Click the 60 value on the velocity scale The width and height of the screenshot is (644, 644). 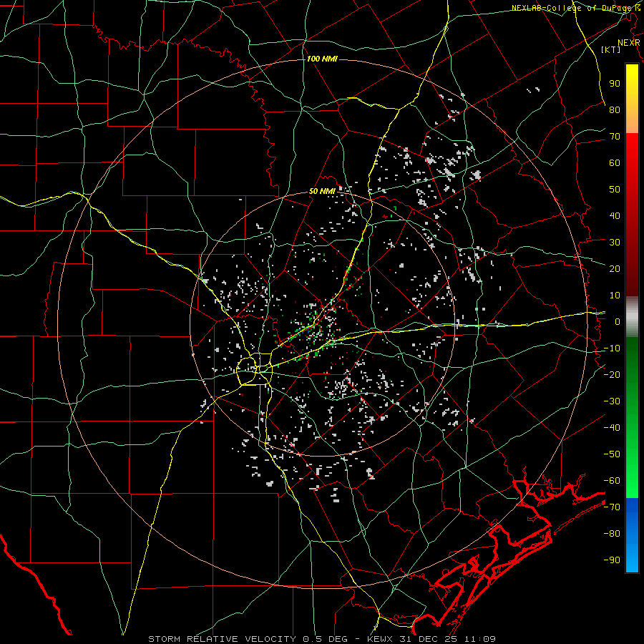pyautogui.click(x=615, y=163)
